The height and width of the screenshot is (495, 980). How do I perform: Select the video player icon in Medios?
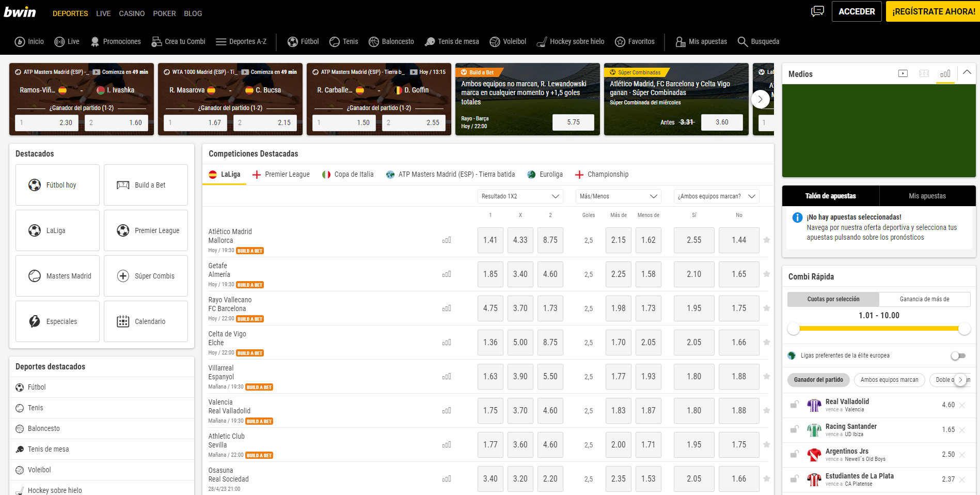pyautogui.click(x=903, y=73)
